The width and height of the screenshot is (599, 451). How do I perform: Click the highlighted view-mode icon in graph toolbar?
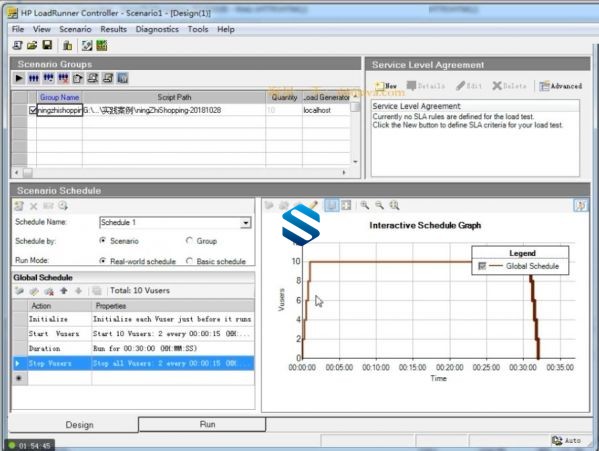tap(331, 205)
